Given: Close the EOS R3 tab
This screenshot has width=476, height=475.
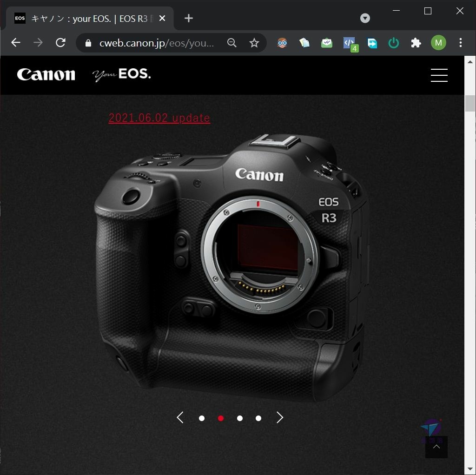Looking at the screenshot, I should (x=162, y=19).
